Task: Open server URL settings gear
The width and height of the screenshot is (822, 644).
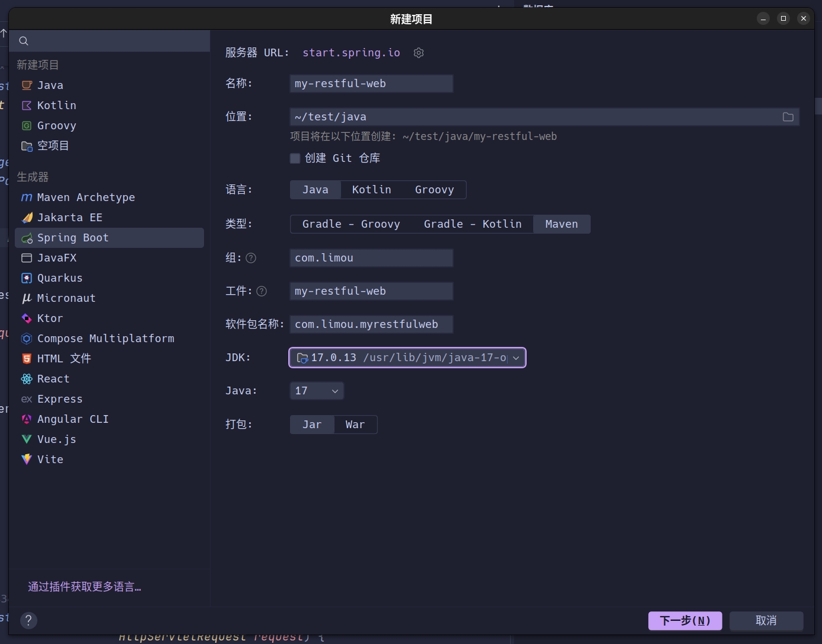Action: 419,53
